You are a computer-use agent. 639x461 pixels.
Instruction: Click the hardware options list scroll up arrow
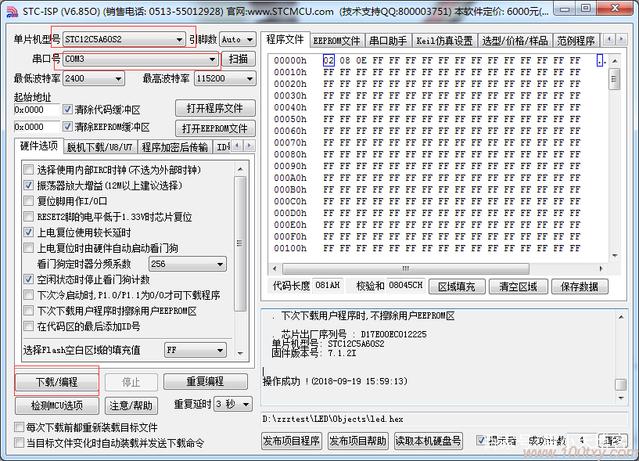point(240,169)
